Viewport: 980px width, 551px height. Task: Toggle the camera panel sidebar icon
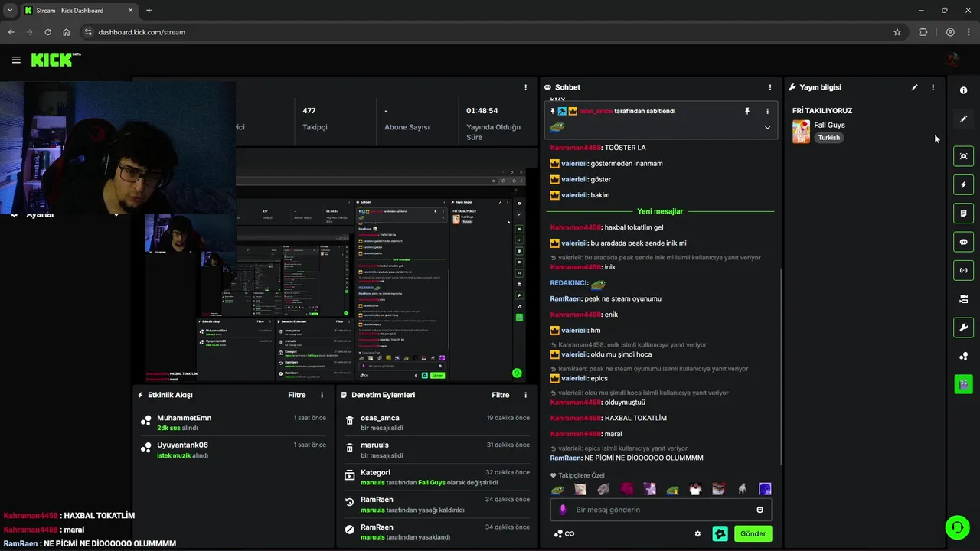point(963,299)
